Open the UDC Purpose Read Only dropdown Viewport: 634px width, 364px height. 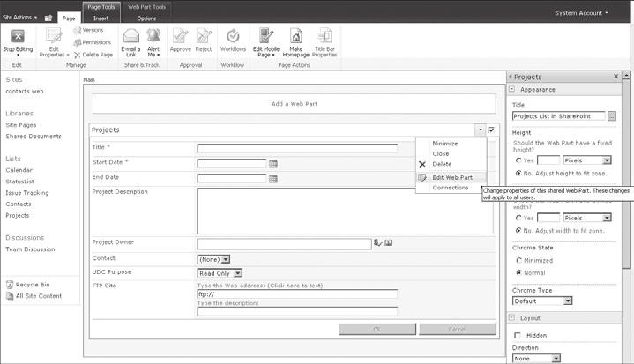(220, 273)
